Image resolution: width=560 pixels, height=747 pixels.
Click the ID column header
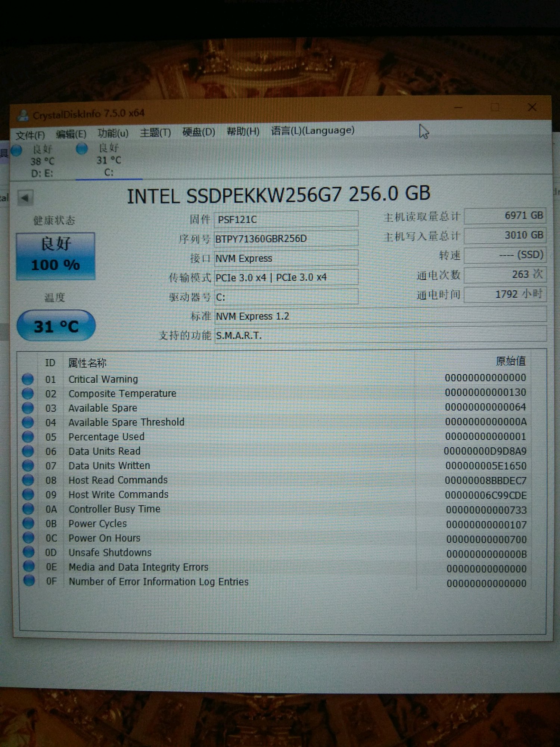pos(50,363)
